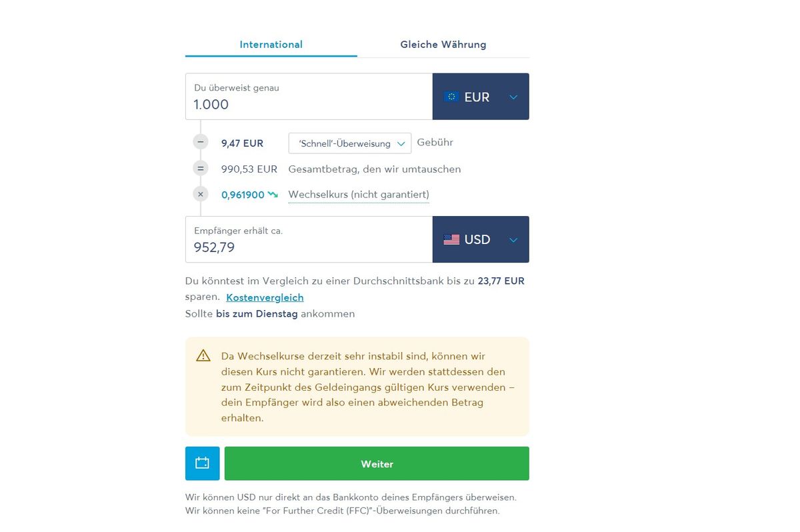800x532 pixels.
Task: Click the minus circle beside the fee amount
Action: click(200, 141)
